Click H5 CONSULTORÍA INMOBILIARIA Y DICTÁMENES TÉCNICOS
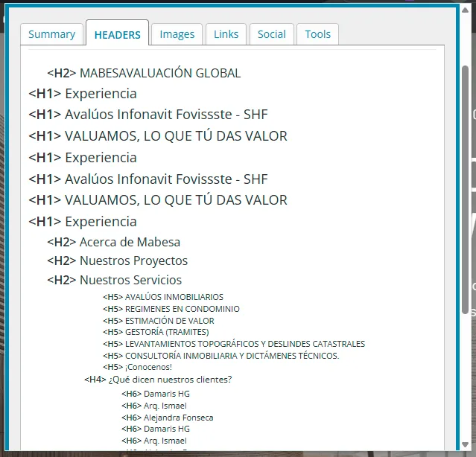 [x=221, y=356]
